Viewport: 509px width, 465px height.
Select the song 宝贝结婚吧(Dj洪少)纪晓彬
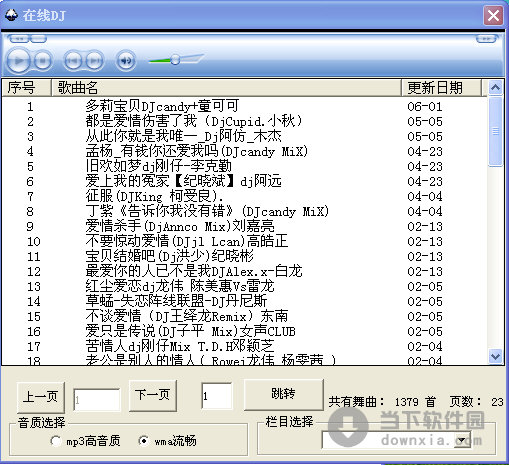point(169,256)
